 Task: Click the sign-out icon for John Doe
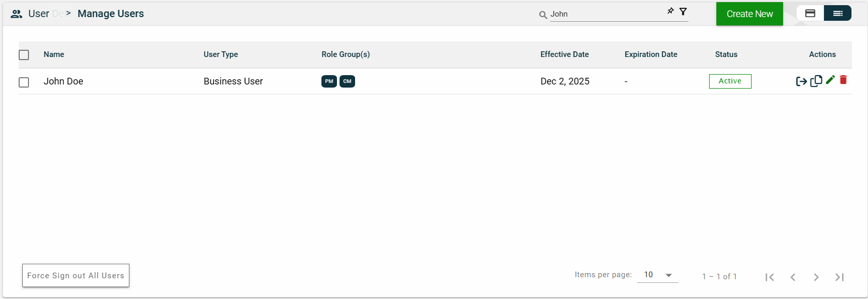(801, 81)
